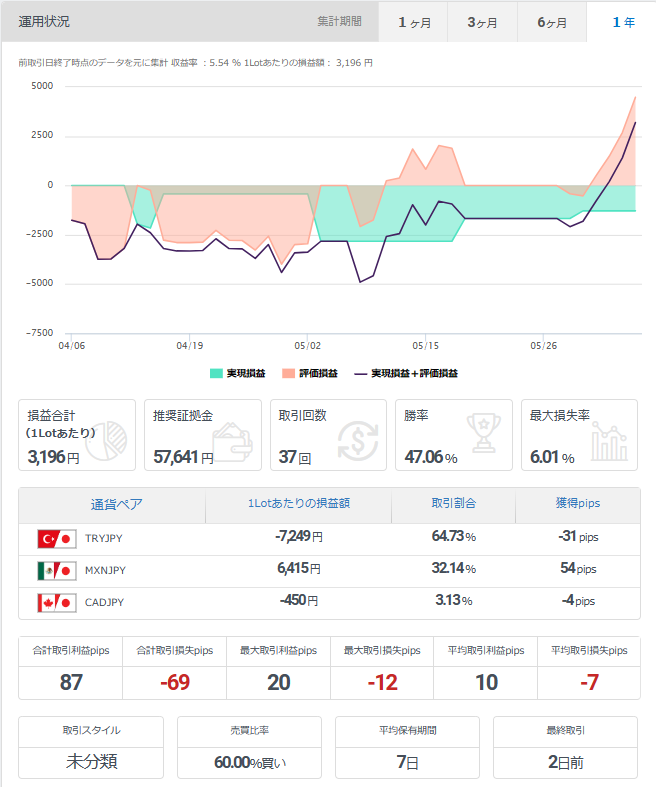Select the TRYJPY currency pair label

click(x=103, y=539)
